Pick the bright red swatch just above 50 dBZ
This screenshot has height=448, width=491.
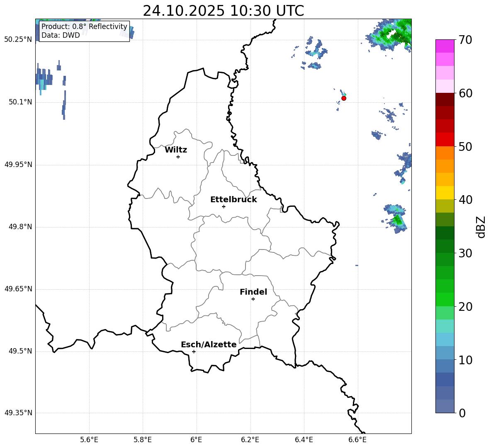pyautogui.click(x=445, y=139)
